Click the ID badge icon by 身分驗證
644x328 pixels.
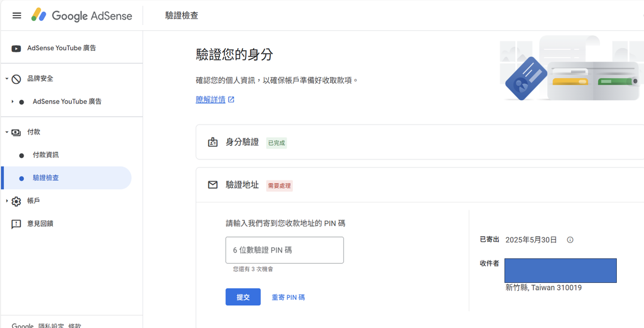tap(213, 142)
